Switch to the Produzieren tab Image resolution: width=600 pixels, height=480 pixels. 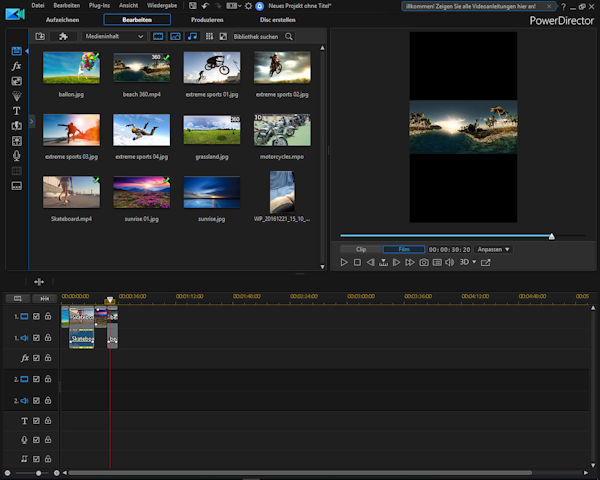click(207, 20)
